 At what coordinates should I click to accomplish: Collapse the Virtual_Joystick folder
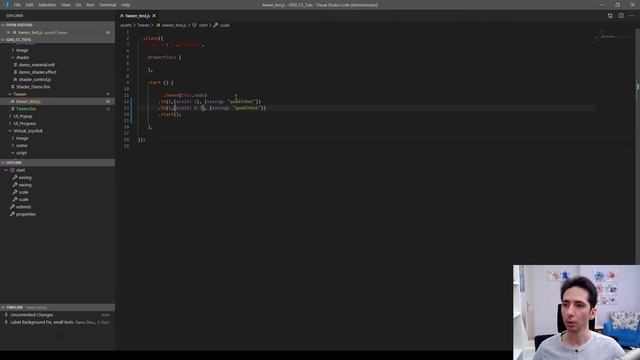28,131
